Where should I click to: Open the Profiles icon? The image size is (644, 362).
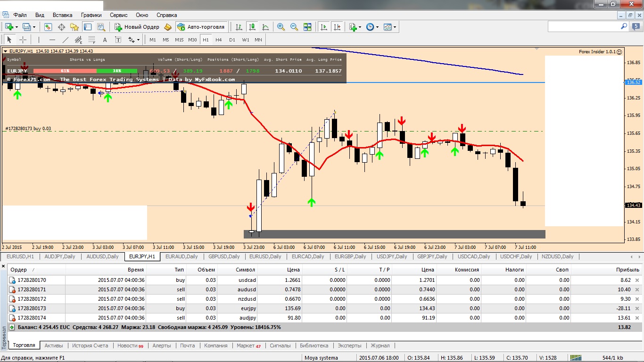click(x=26, y=27)
